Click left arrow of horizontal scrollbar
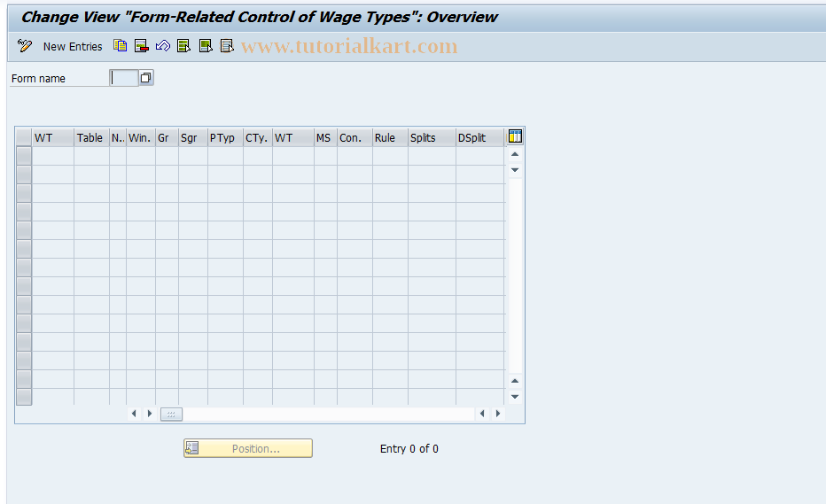The width and height of the screenshot is (826, 504). click(x=134, y=414)
